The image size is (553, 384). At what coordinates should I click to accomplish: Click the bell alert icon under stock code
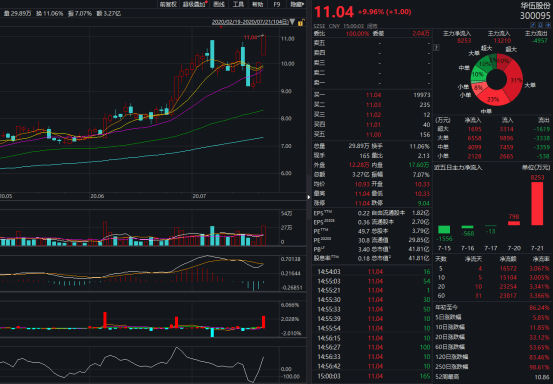click(x=540, y=25)
